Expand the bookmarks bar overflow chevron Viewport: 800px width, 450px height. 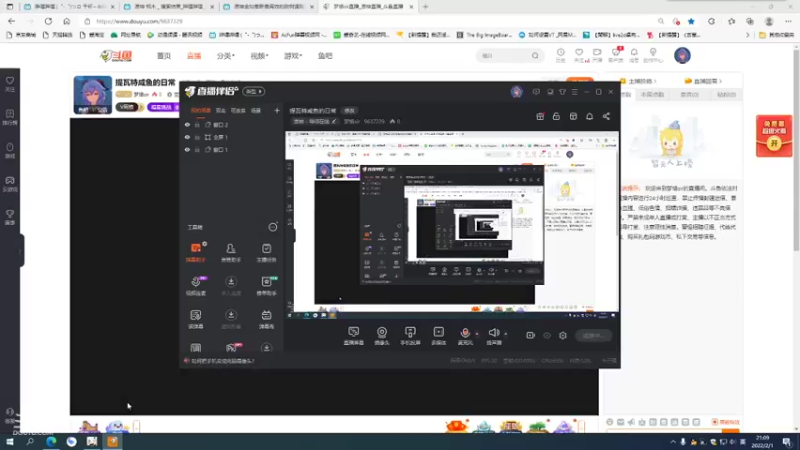click(747, 35)
